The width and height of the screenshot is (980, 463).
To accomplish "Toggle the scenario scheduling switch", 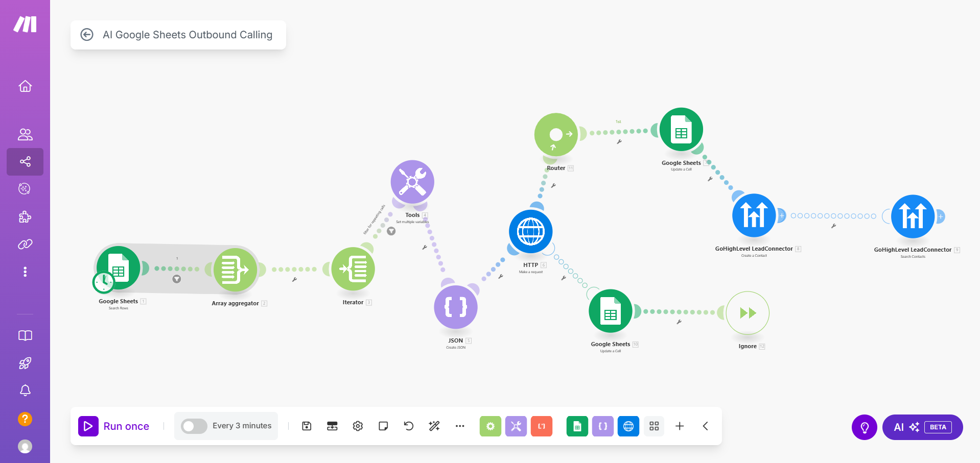I will tap(194, 426).
